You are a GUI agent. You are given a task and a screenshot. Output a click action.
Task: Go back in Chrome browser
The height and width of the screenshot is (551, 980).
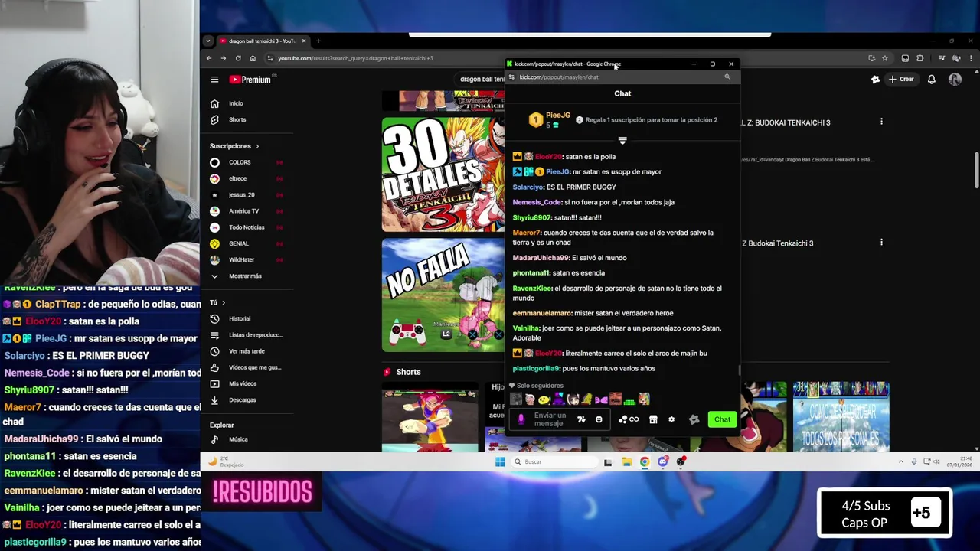pyautogui.click(x=209, y=58)
